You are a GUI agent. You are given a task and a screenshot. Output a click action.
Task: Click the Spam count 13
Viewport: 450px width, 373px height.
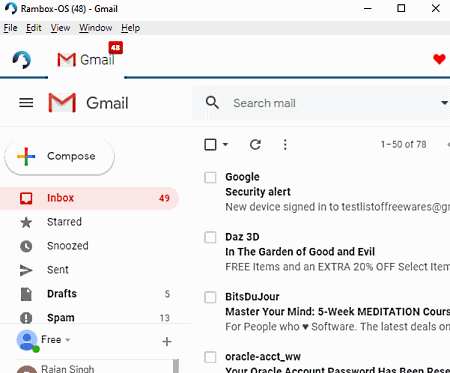[x=164, y=318]
